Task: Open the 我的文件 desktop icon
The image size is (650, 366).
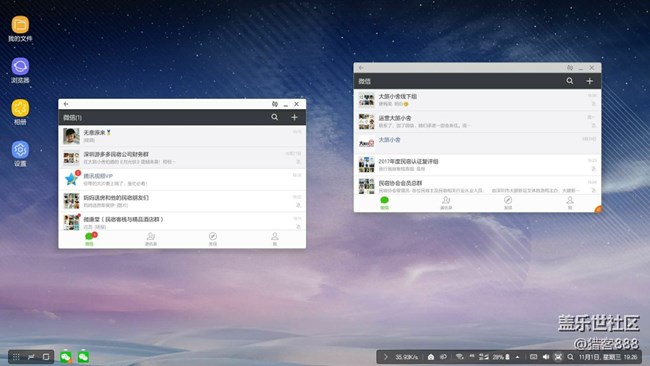Action: pyautogui.click(x=20, y=29)
